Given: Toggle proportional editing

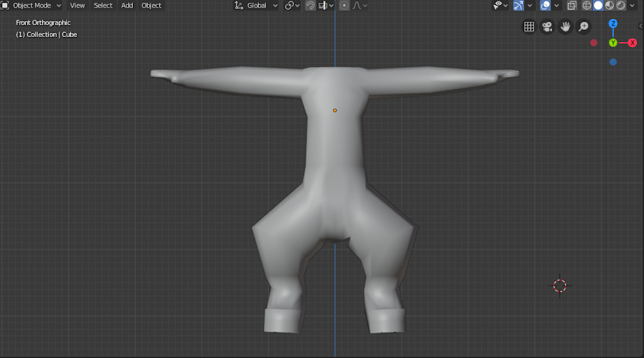Looking at the screenshot, I should pyautogui.click(x=344, y=6).
